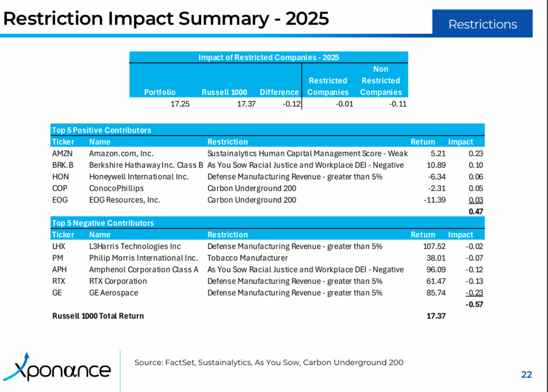Select the Top 5 Positive Contributors header
This screenshot has width=548, height=392.
101,130
